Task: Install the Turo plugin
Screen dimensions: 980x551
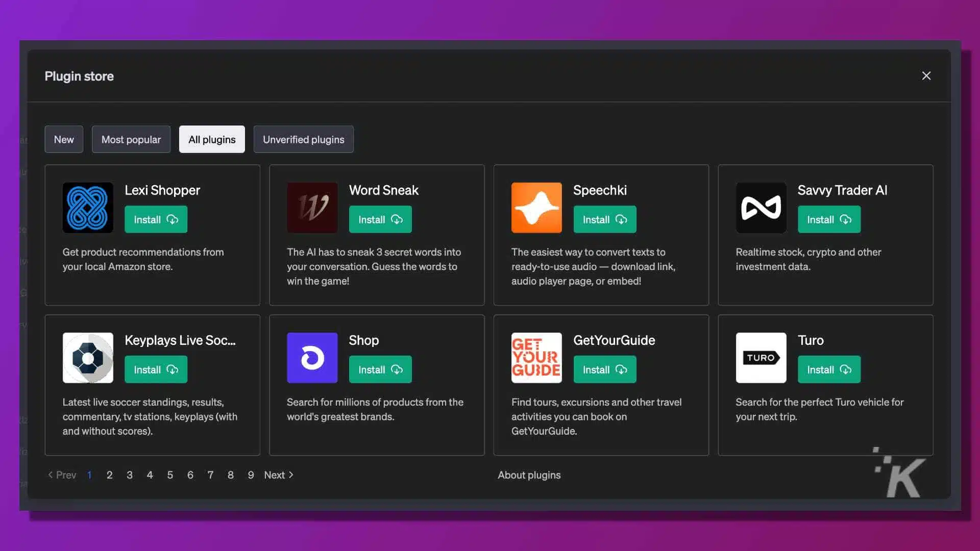Action: pyautogui.click(x=828, y=369)
